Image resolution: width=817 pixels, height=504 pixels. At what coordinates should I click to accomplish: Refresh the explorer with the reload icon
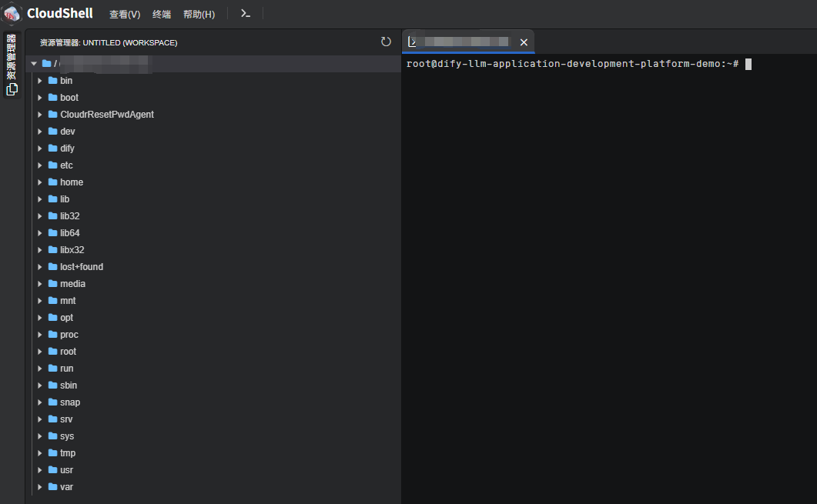point(386,42)
